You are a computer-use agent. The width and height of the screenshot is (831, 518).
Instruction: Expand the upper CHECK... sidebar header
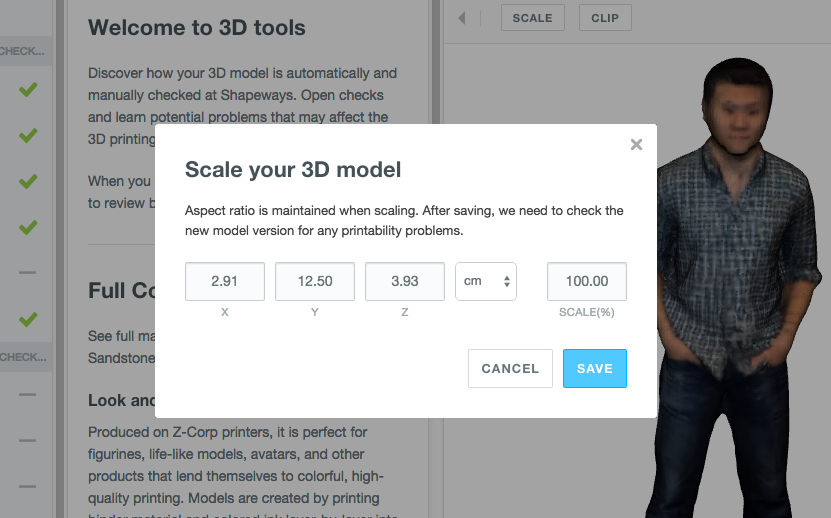[22, 50]
